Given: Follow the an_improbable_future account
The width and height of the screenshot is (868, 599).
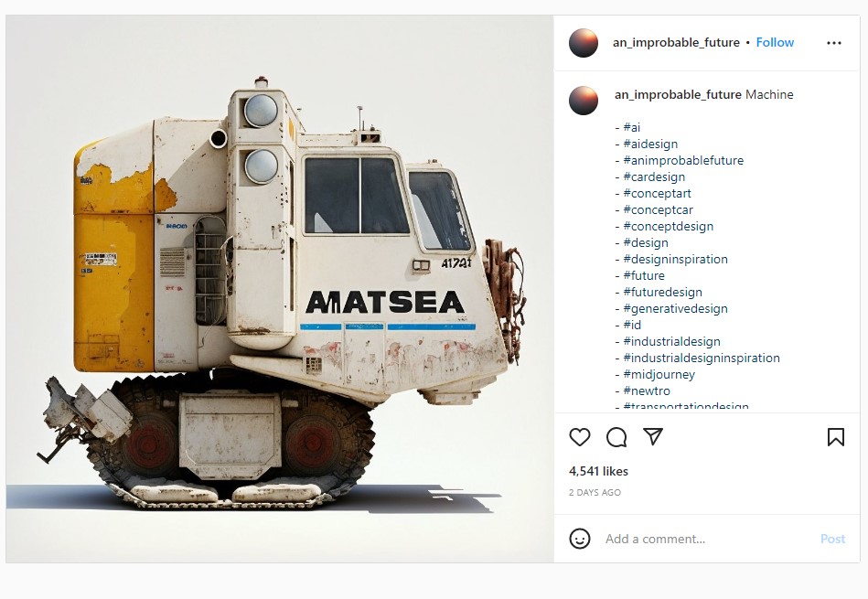Looking at the screenshot, I should point(775,43).
